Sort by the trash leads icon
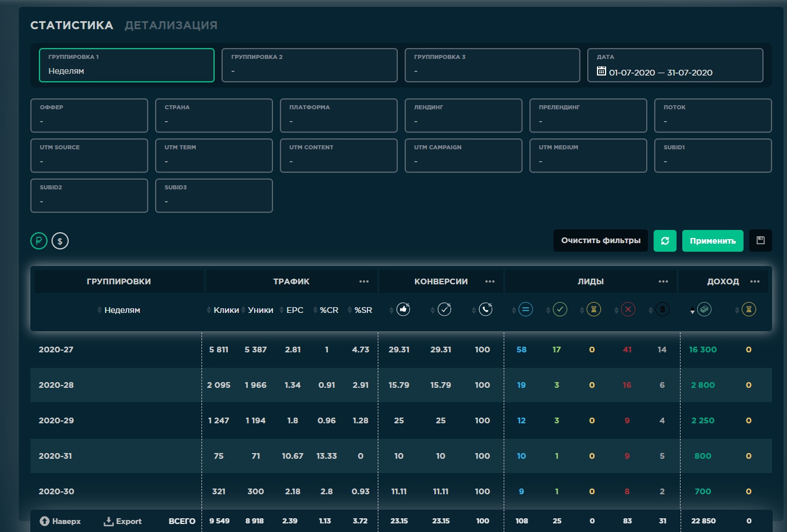Image resolution: width=787 pixels, height=532 pixels. click(662, 309)
